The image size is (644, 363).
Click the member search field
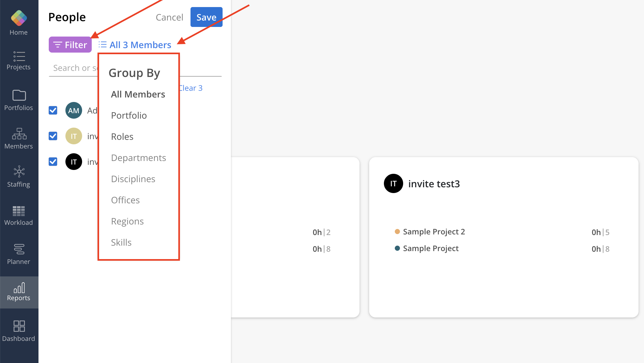point(74,68)
